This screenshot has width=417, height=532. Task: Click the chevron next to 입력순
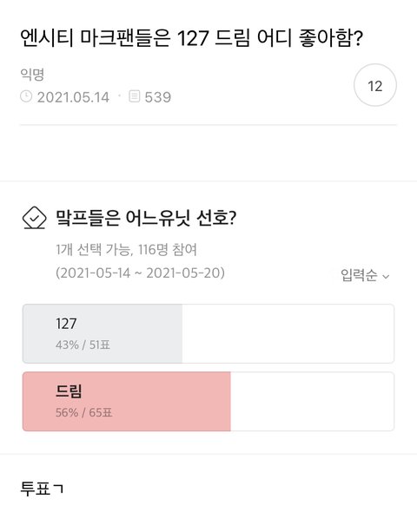pos(386,277)
